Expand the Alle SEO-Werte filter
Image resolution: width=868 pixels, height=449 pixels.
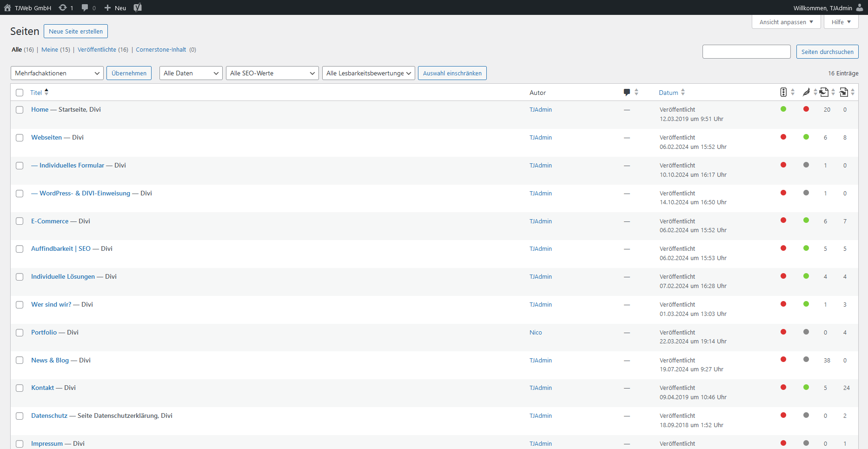(272, 73)
